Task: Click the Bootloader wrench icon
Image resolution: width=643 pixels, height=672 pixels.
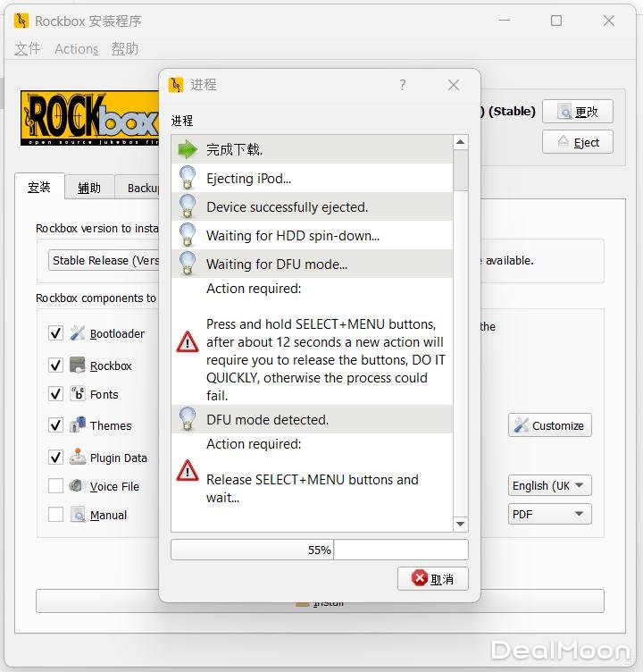Action: (x=78, y=333)
